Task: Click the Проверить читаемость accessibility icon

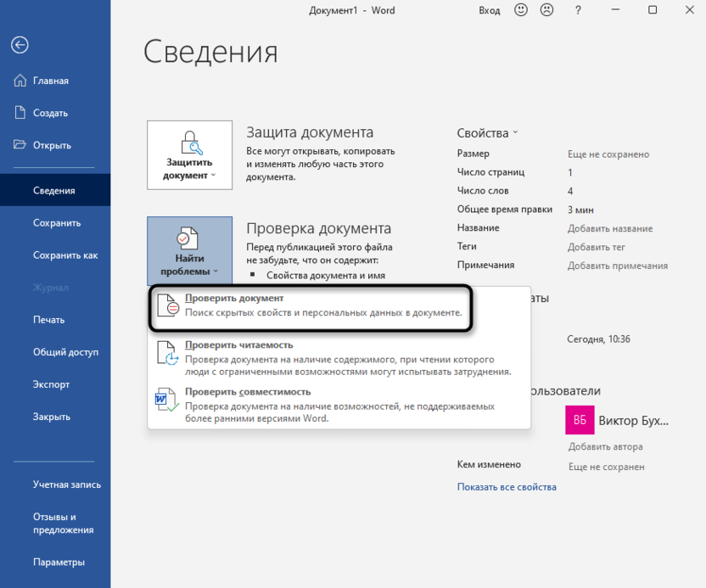Action: pyautogui.click(x=167, y=352)
